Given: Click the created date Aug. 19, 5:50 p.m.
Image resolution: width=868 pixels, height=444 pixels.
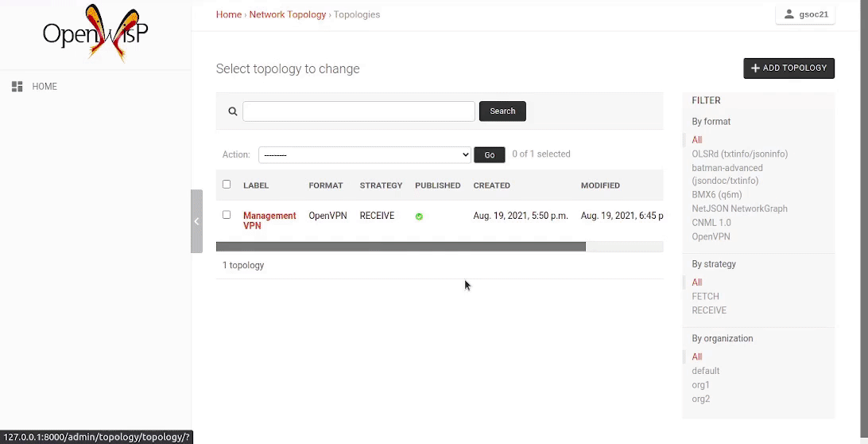Looking at the screenshot, I should coord(521,216).
